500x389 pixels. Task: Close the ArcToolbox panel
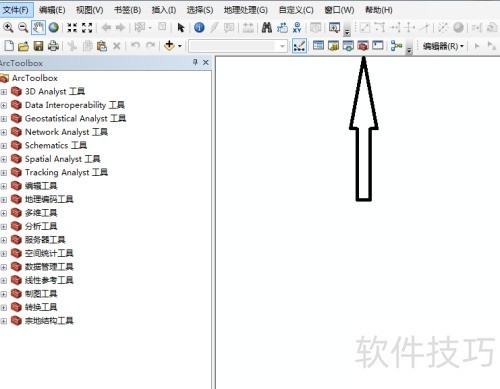[206, 62]
